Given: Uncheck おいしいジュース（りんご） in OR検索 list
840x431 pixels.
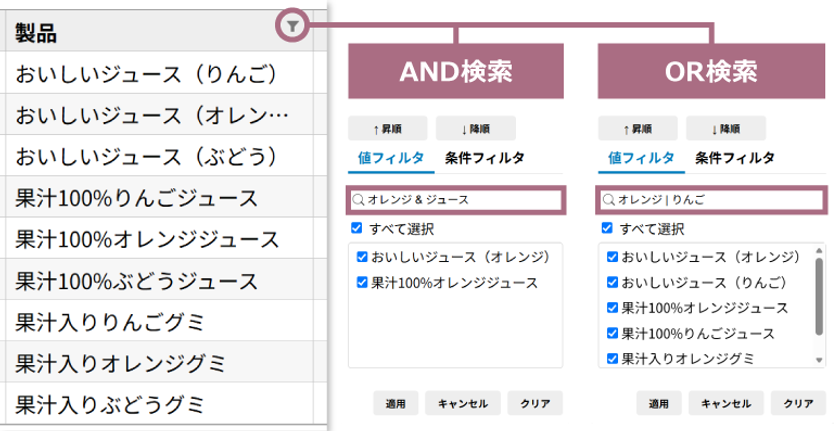Looking at the screenshot, I should (x=611, y=282).
